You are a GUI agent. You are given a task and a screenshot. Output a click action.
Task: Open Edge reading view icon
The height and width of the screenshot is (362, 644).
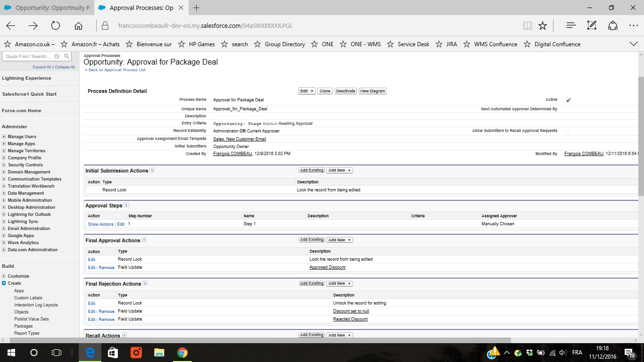527,25
